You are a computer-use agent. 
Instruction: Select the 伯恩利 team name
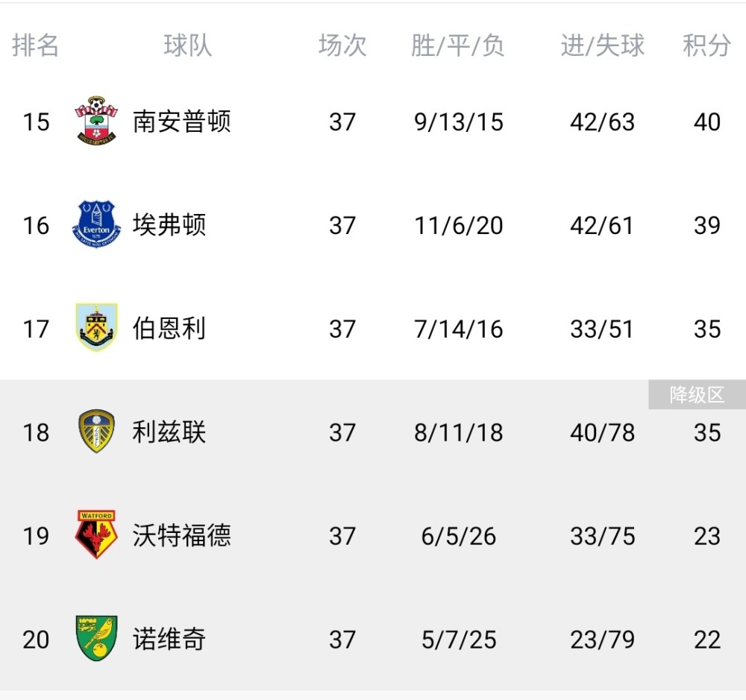169,328
